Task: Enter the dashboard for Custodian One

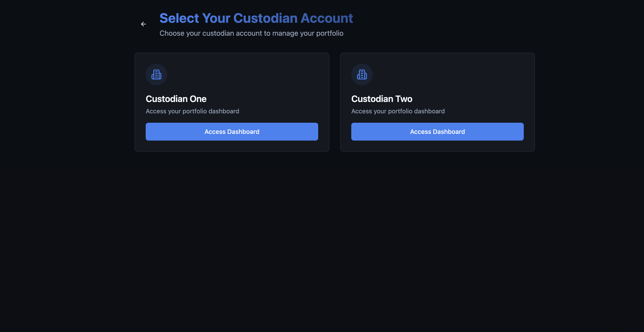Action: point(232,132)
